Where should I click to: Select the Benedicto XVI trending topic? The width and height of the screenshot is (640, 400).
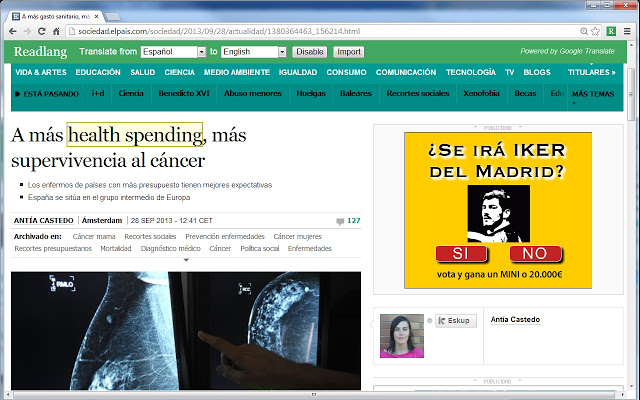click(x=184, y=93)
